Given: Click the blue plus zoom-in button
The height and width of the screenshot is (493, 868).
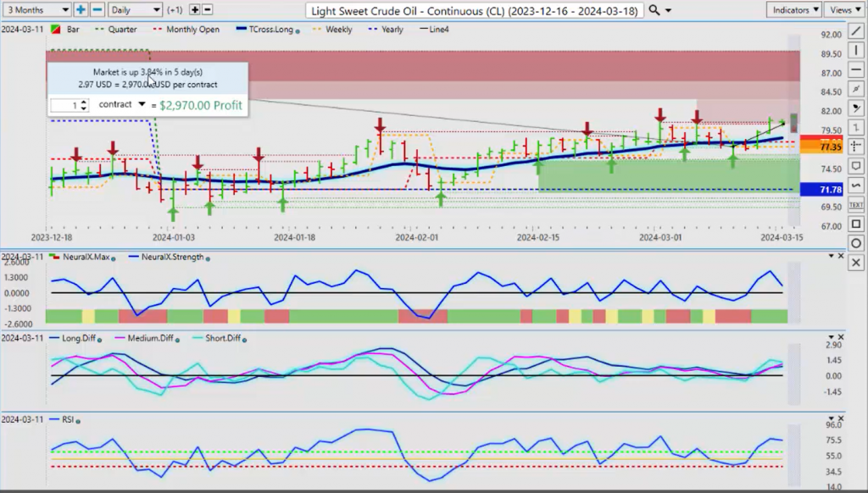Looking at the screenshot, I should [x=81, y=10].
